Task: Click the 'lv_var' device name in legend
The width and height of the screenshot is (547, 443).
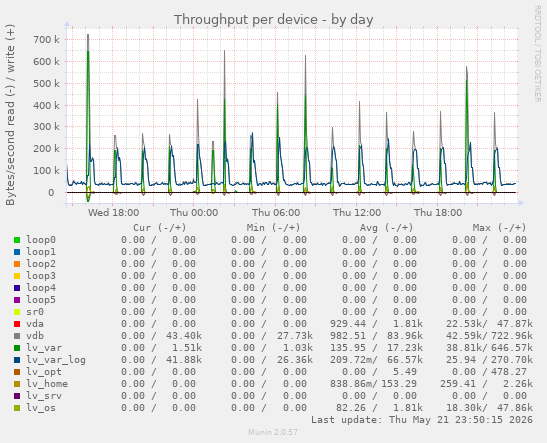Action: click(44, 348)
